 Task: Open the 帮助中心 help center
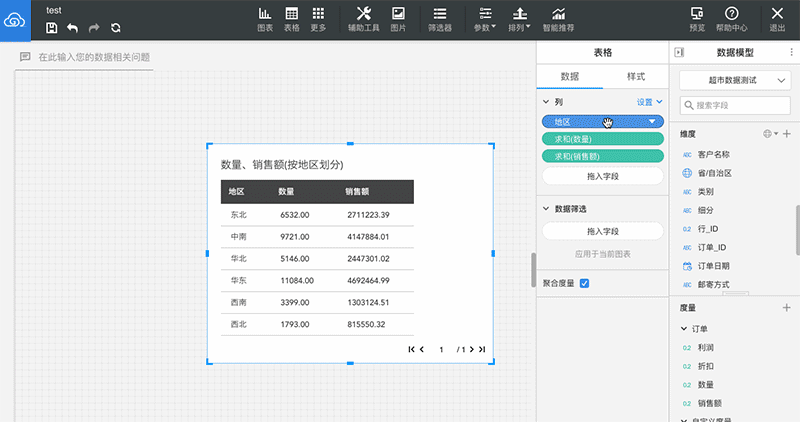point(732,20)
